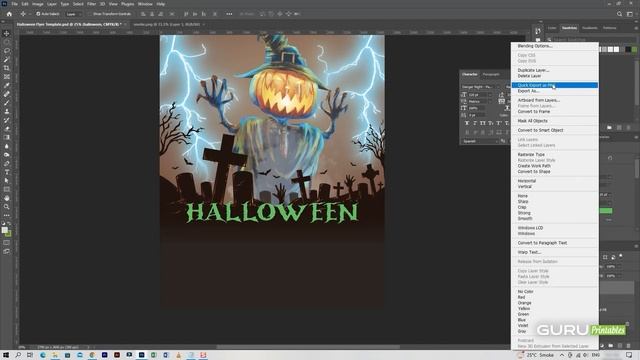Open the Windows Start button
The width and height of the screenshot is (640, 360).
6,355
